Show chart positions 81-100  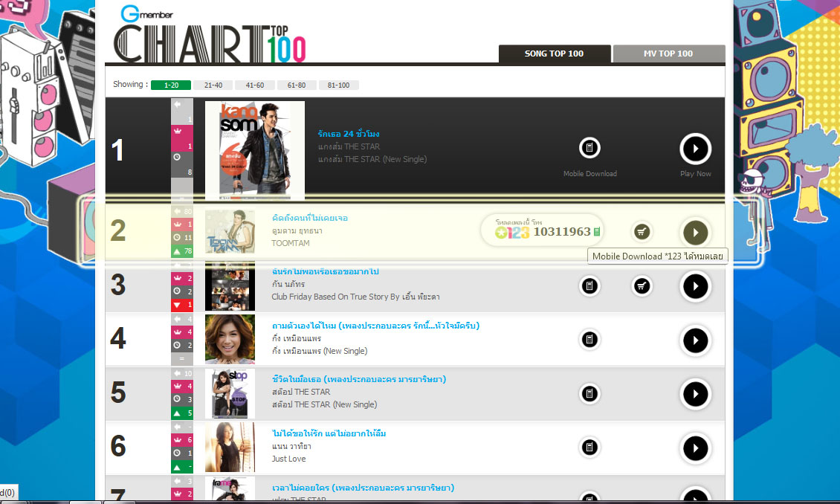(338, 85)
